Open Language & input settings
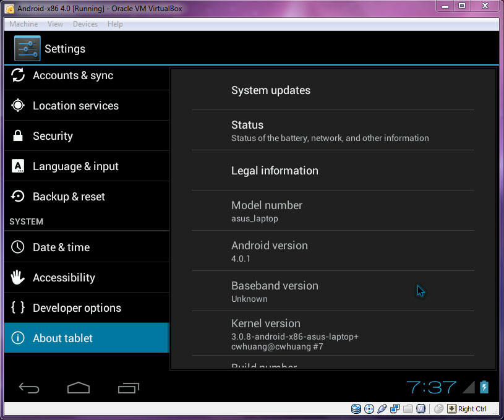 click(87, 166)
